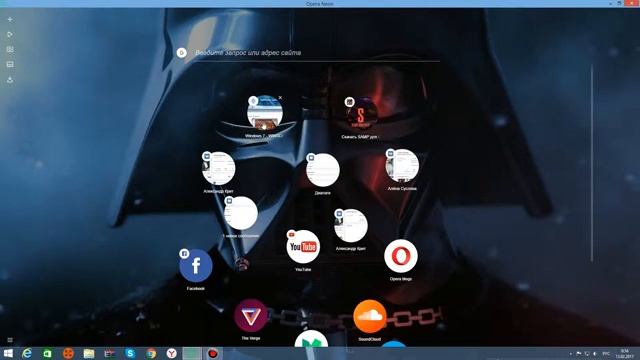Launch Google Chrome from the taskbar
The image size is (640, 360).
pos(151,353)
